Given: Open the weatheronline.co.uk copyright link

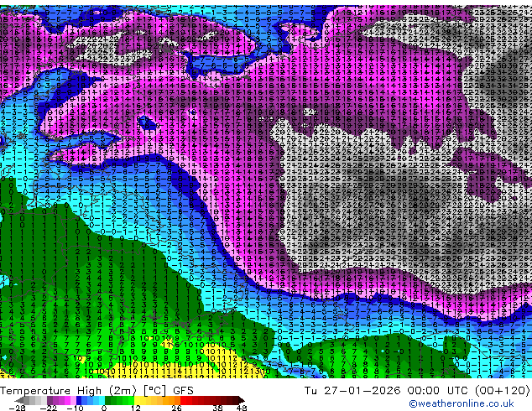Looking at the screenshot, I should click(462, 403).
